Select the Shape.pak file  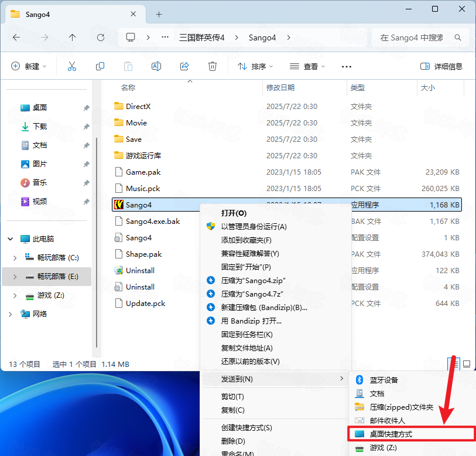click(x=143, y=254)
